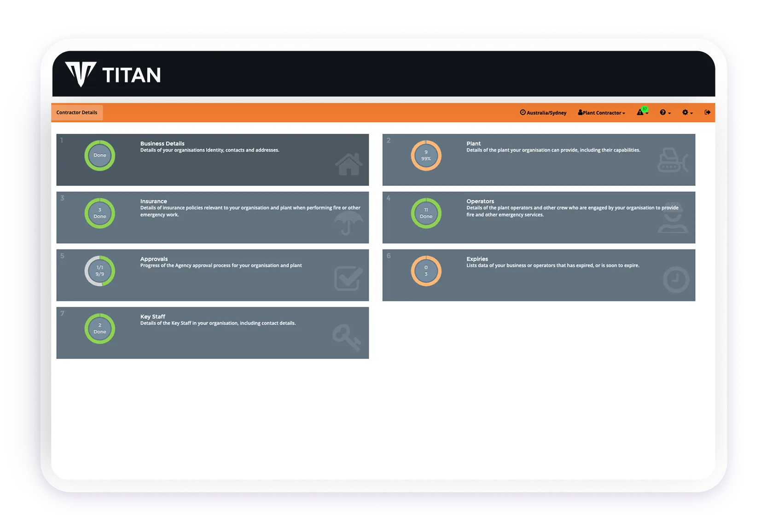This screenshot has height=532, width=767.
Task: Expand the Plant Contractor user dropdown
Action: 601,112
